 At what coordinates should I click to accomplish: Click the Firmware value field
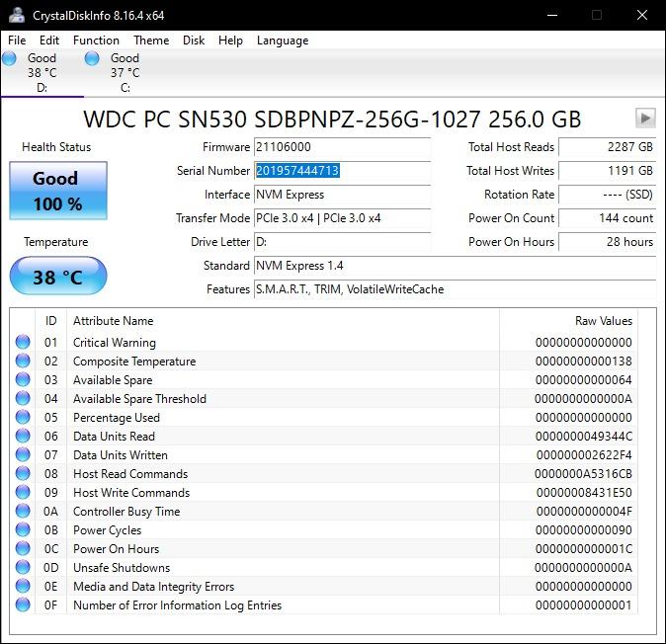pyautogui.click(x=342, y=147)
